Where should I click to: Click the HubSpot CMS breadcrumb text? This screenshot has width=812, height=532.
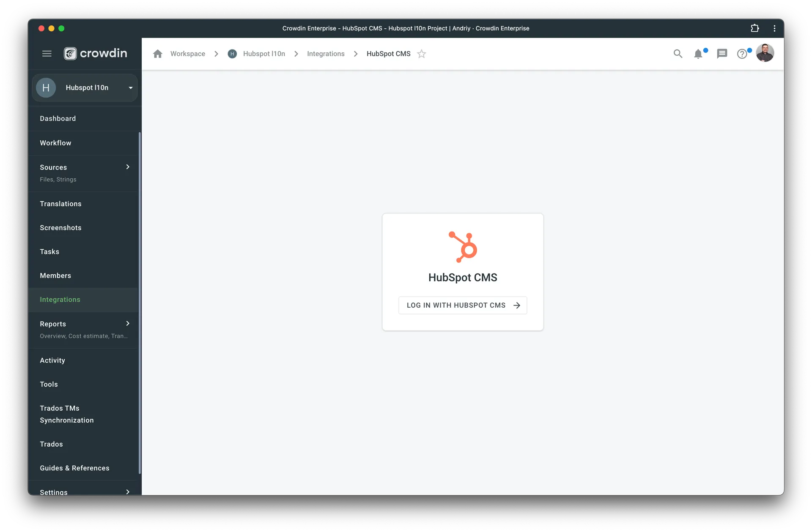coord(388,54)
